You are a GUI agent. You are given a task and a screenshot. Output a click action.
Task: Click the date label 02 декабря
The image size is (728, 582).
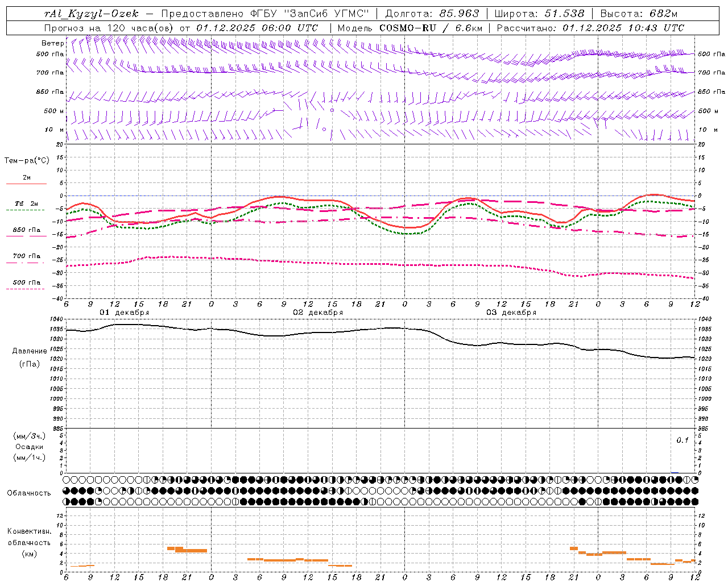[x=318, y=313]
